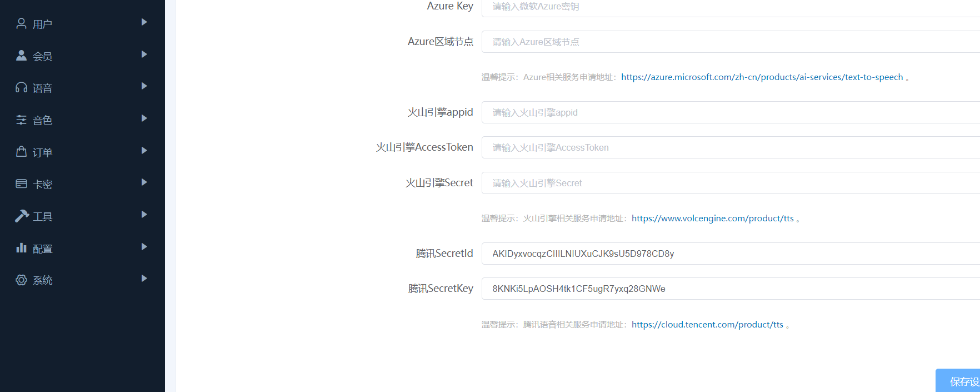This screenshot has height=392, width=980.
Task: Click the 温馨提示 火山引擎相关服务申请地址 hint text
Action: [554, 219]
